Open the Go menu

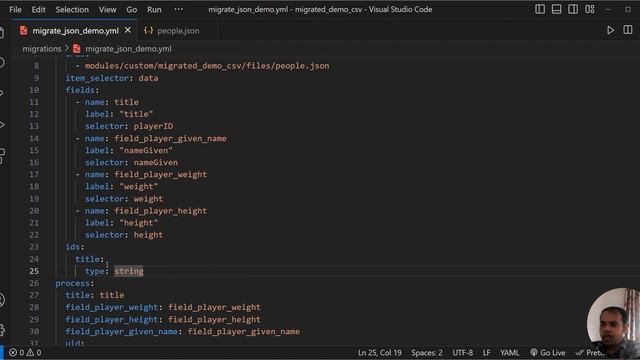click(x=131, y=9)
